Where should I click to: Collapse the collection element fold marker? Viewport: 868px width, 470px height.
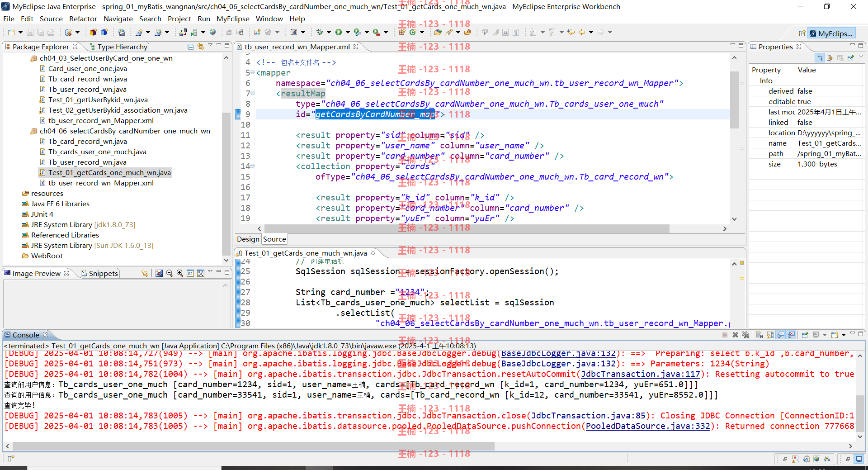point(252,166)
